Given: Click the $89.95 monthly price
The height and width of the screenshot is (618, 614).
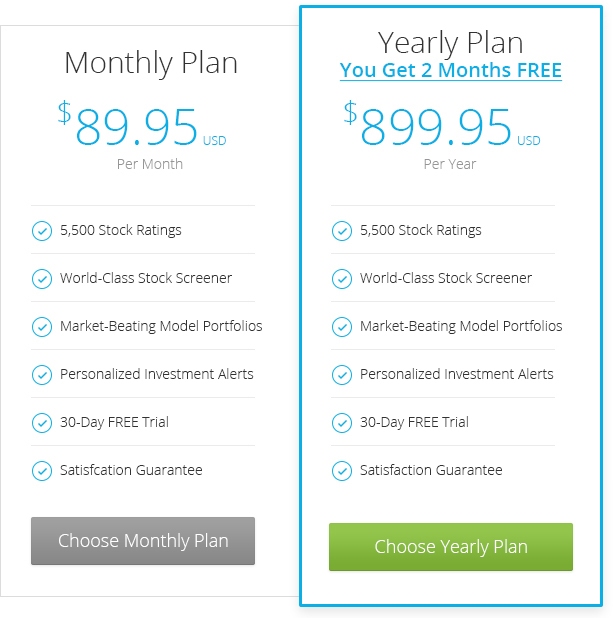Looking at the screenshot, I should click(x=142, y=124).
